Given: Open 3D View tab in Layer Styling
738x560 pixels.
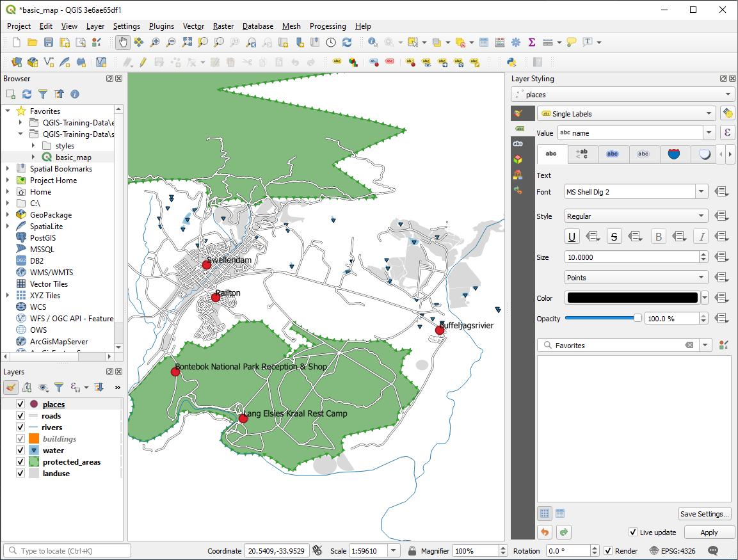Looking at the screenshot, I should coord(518,159).
